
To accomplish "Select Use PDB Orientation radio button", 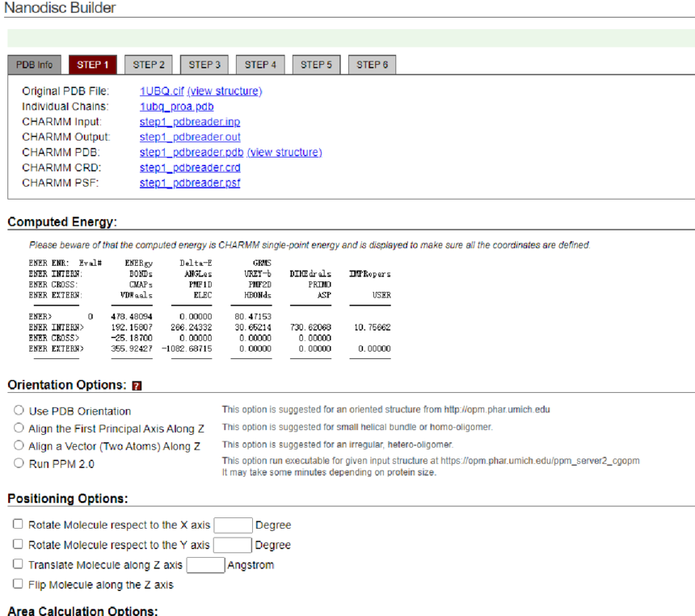I will 19,411.
